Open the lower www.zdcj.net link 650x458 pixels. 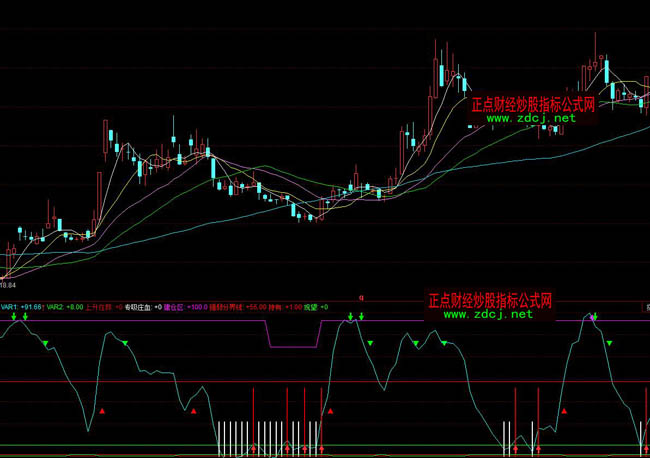click(x=488, y=314)
